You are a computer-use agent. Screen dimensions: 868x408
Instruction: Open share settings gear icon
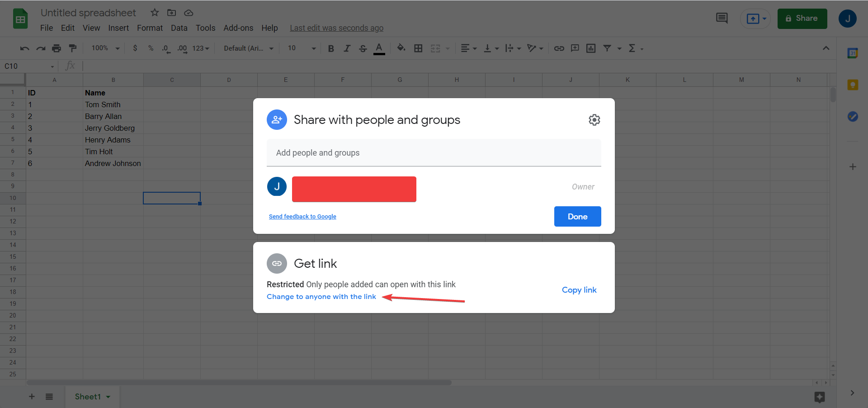tap(594, 120)
